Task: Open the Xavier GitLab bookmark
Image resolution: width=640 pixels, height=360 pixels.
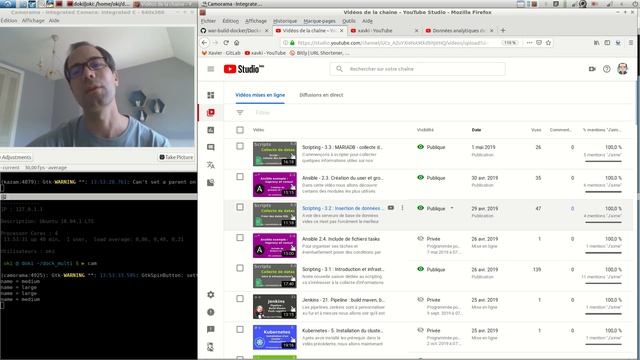Action: tap(221, 53)
